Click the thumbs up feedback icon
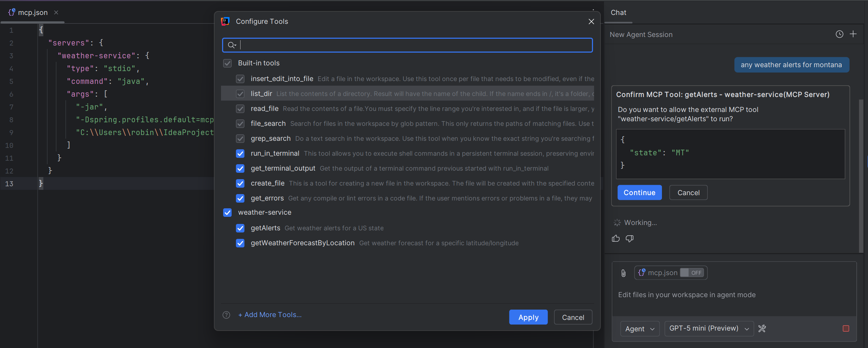This screenshot has height=348, width=868. click(616, 239)
